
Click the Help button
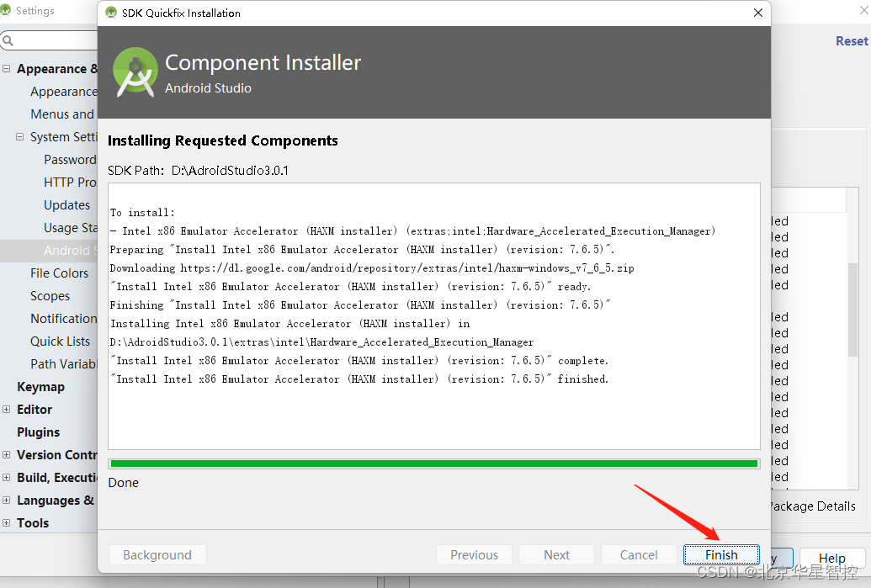coord(831,558)
